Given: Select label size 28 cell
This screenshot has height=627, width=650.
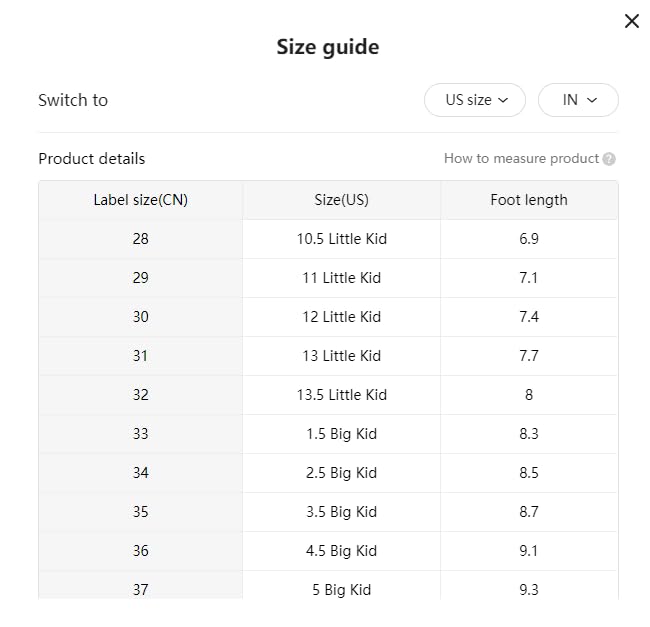Looking at the screenshot, I should (141, 239).
